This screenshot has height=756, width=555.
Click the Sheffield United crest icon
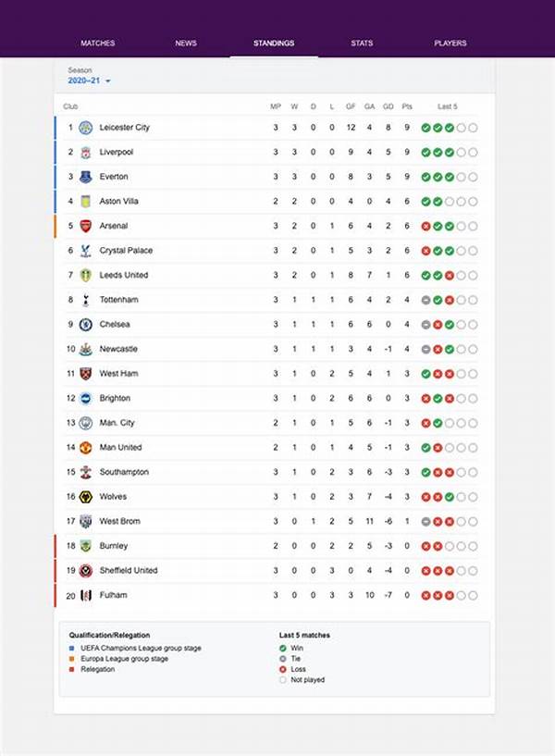pyautogui.click(x=85, y=571)
